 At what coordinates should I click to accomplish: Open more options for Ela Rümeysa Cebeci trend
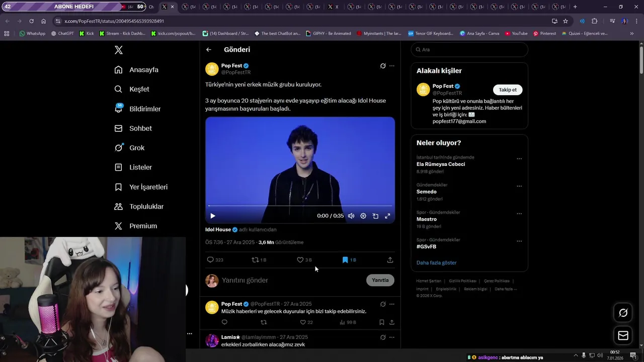point(519,159)
